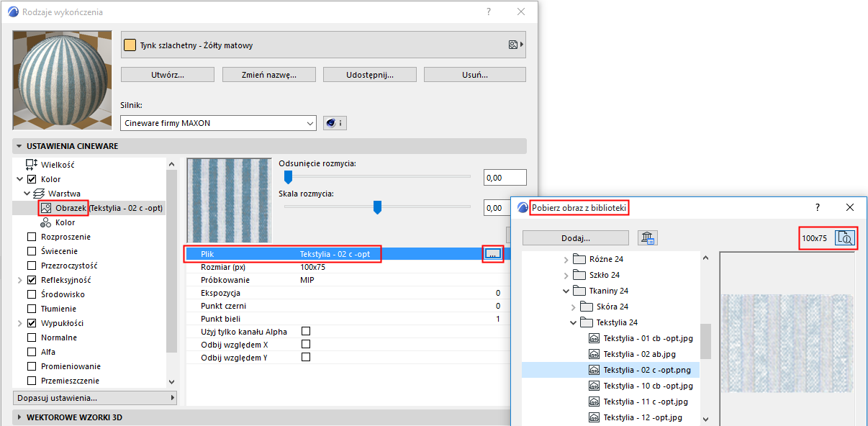Click the Skala rozmycia value field
This screenshot has width=868, height=426.
click(497, 207)
